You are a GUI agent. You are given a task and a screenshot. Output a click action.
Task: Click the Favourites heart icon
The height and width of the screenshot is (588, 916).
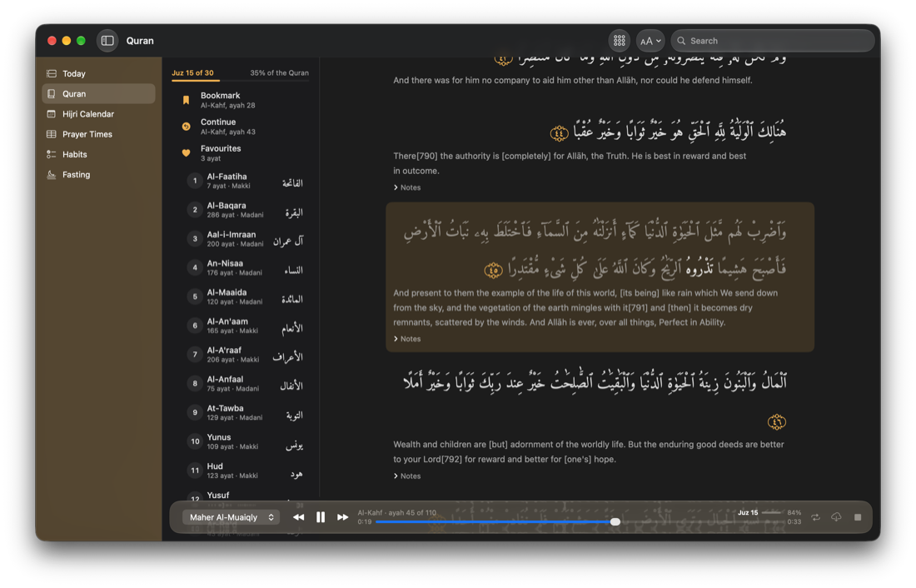tap(186, 153)
